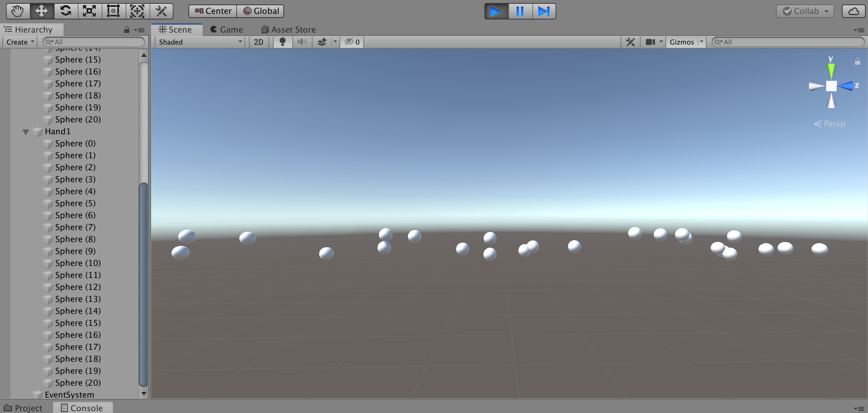Click the Step frame button
This screenshot has height=413, width=868.
point(544,11)
